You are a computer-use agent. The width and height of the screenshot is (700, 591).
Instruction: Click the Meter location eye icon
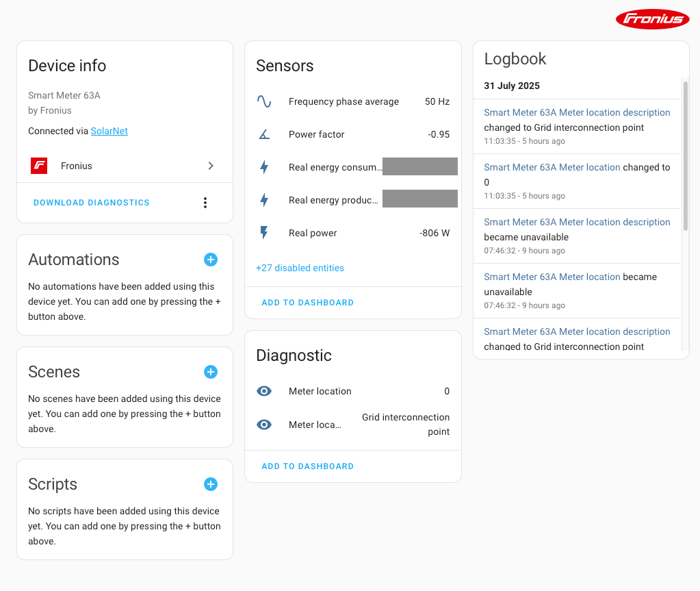[x=264, y=391]
